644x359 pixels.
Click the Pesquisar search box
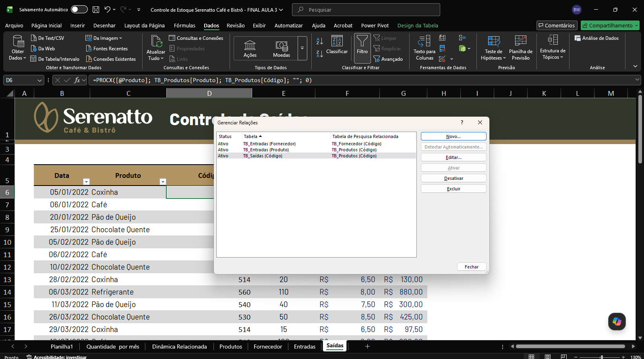(x=366, y=10)
